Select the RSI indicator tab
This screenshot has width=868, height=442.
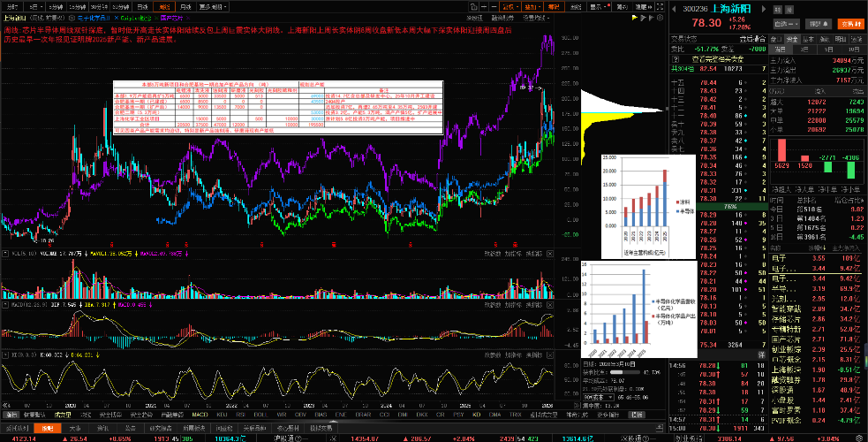[x=241, y=415]
